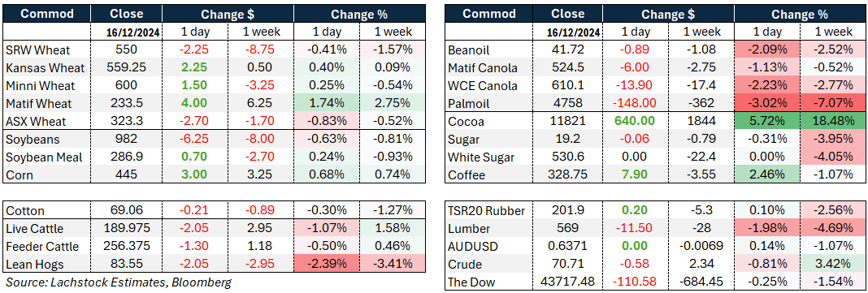Click WCE Canola 1 day dollar change
The image size is (868, 293).
tap(640, 86)
